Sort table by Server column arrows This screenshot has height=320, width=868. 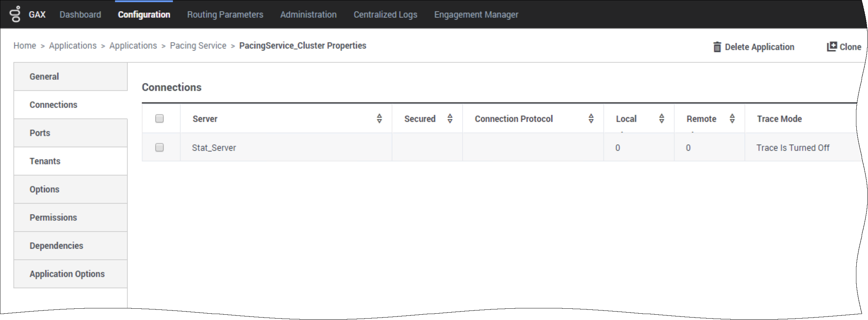pyautogui.click(x=379, y=118)
